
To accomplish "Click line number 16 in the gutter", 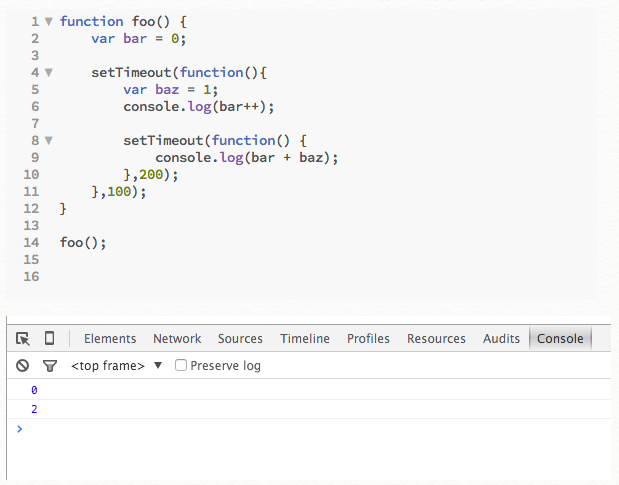I will [31, 277].
